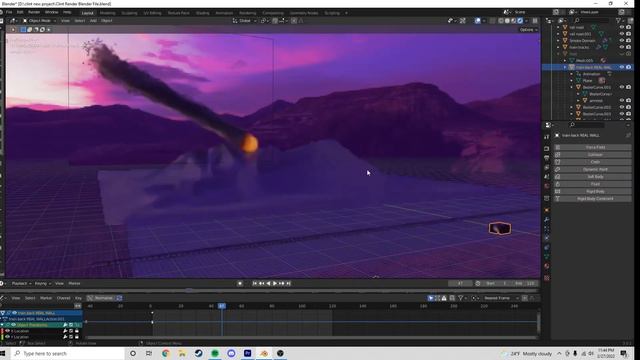Open the Render properties tab
This screenshot has width=640, height=360.
pos(547,149)
